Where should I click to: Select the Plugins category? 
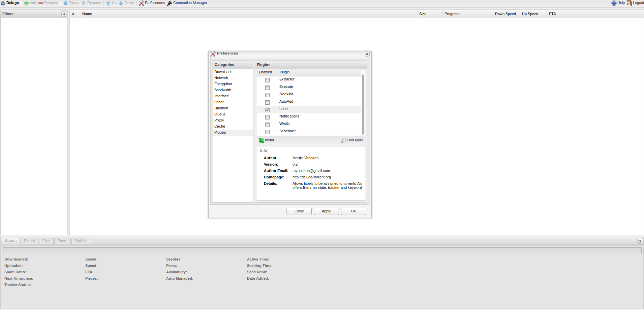(x=233, y=132)
